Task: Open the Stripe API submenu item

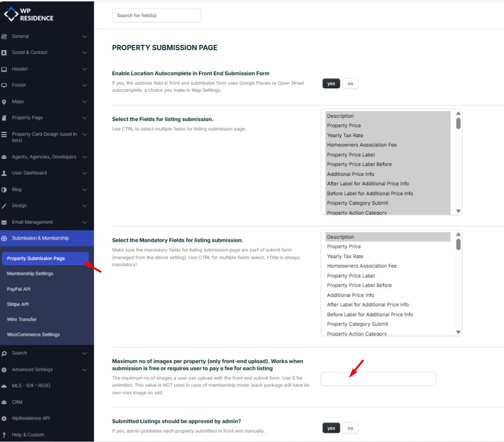Action: (x=18, y=304)
